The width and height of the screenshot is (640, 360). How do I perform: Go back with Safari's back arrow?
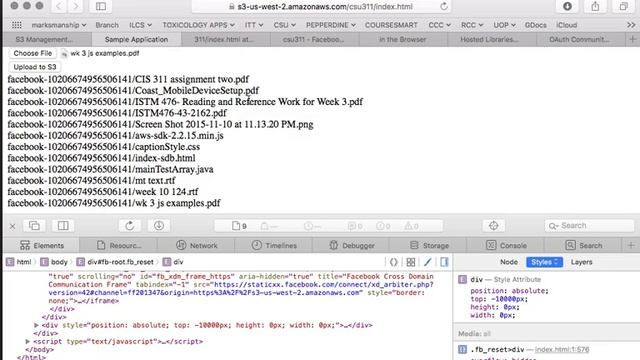point(59,6)
